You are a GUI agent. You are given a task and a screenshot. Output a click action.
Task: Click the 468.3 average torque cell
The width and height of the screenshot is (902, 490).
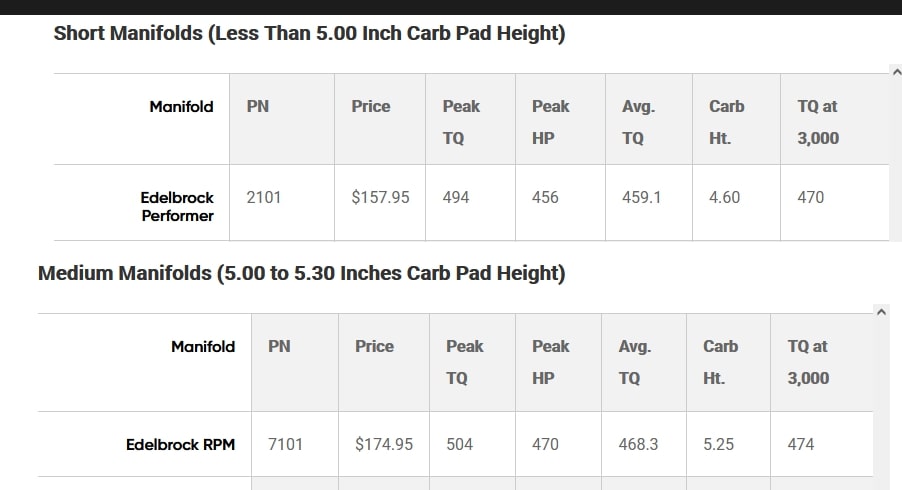(644, 444)
